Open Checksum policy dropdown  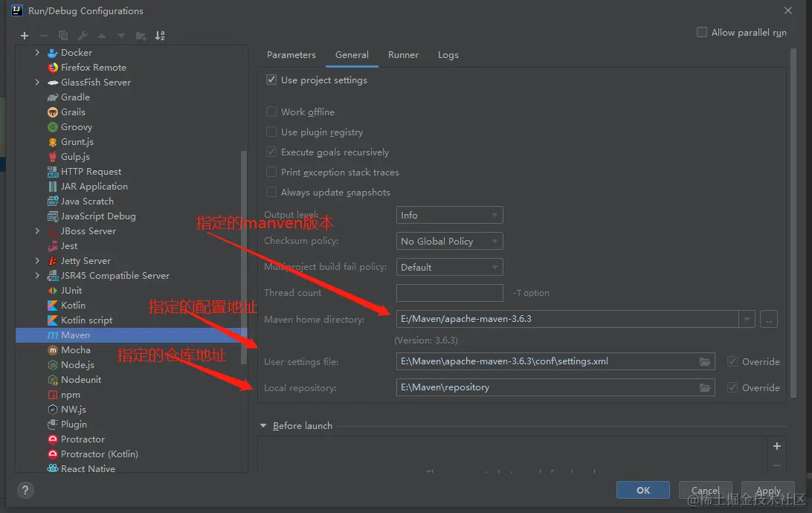449,241
